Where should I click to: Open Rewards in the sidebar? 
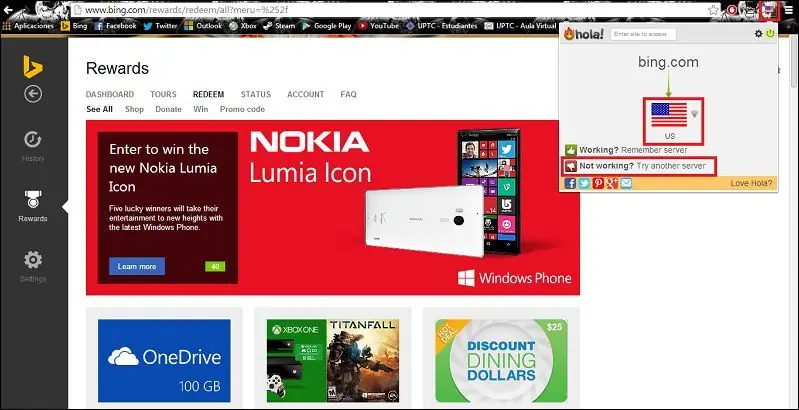tap(33, 206)
